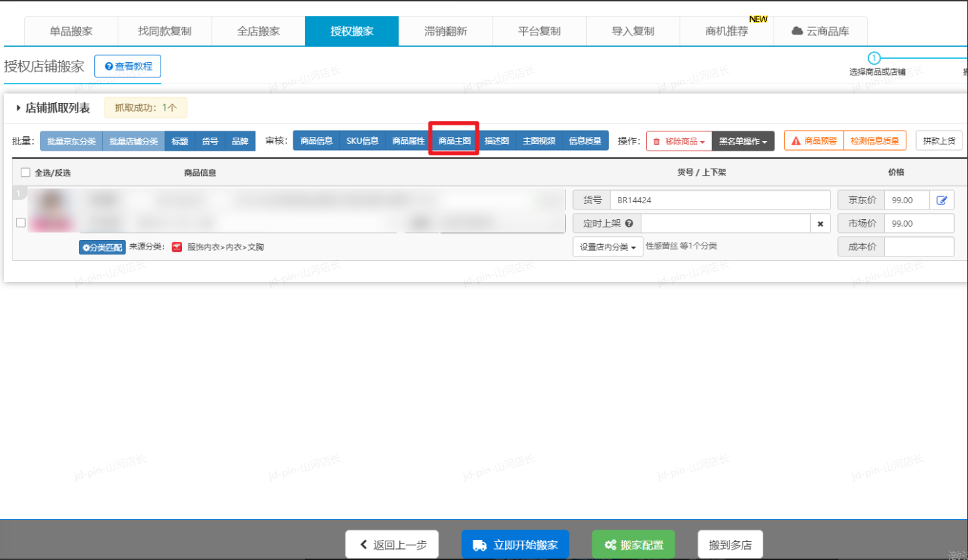Switch to the 单品搬家 tab
This screenshot has height=560, width=968.
[71, 31]
